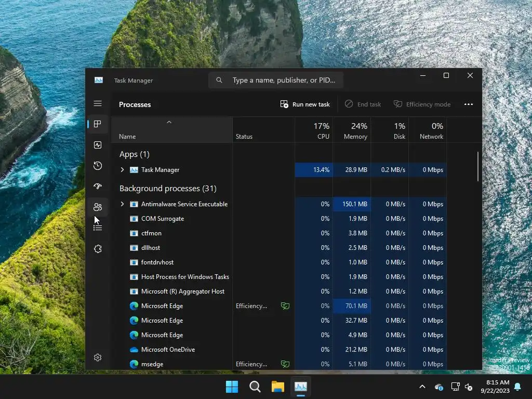
Task: Open the Performance page icon
Action: point(98,145)
